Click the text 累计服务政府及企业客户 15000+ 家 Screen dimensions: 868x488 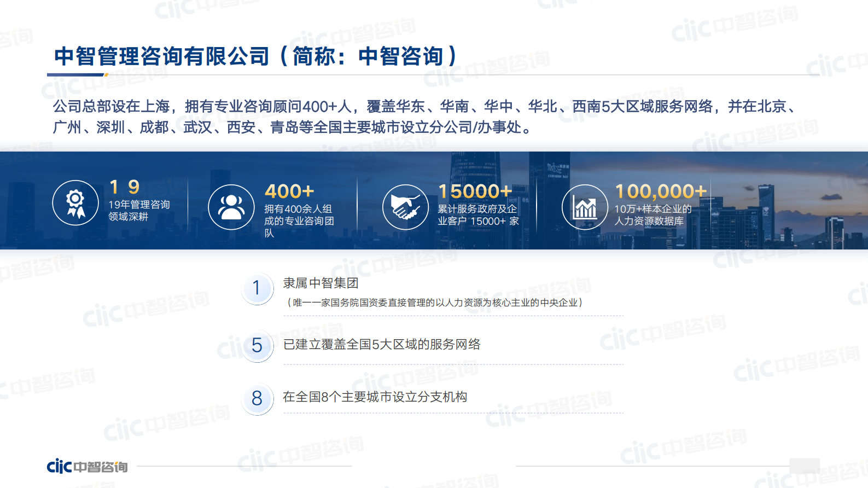[478, 215]
